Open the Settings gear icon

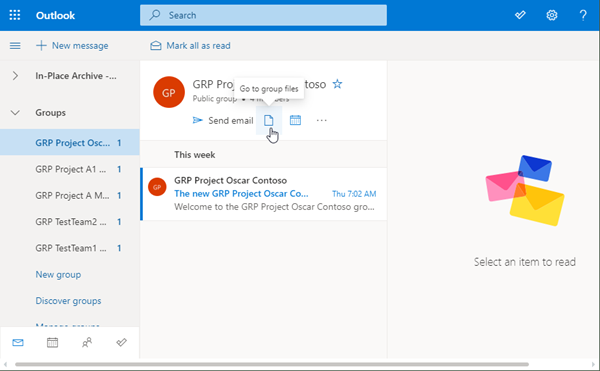(551, 15)
